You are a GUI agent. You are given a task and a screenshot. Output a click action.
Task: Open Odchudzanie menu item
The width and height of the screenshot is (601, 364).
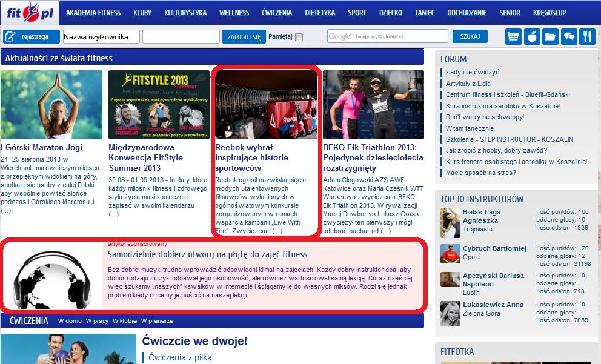click(467, 13)
